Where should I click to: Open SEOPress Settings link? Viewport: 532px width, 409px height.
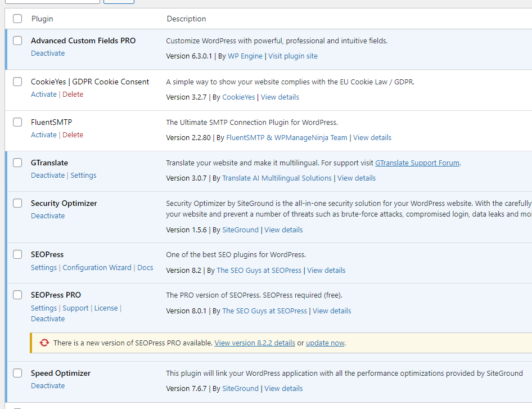point(44,267)
